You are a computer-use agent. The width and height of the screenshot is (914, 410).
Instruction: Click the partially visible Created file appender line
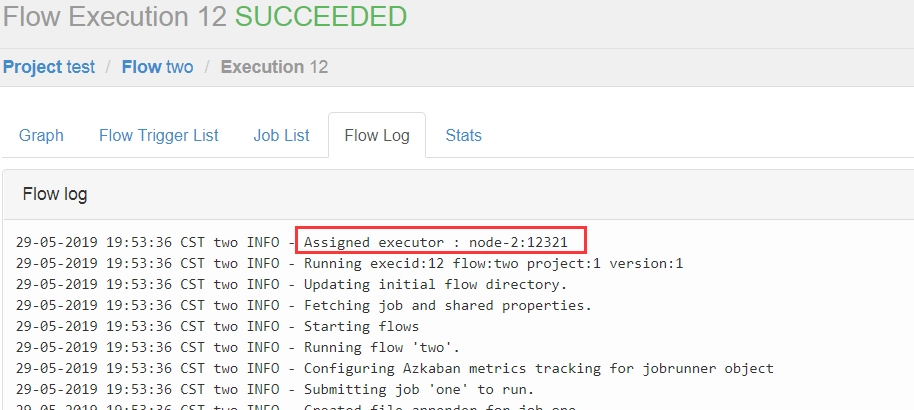point(296,406)
